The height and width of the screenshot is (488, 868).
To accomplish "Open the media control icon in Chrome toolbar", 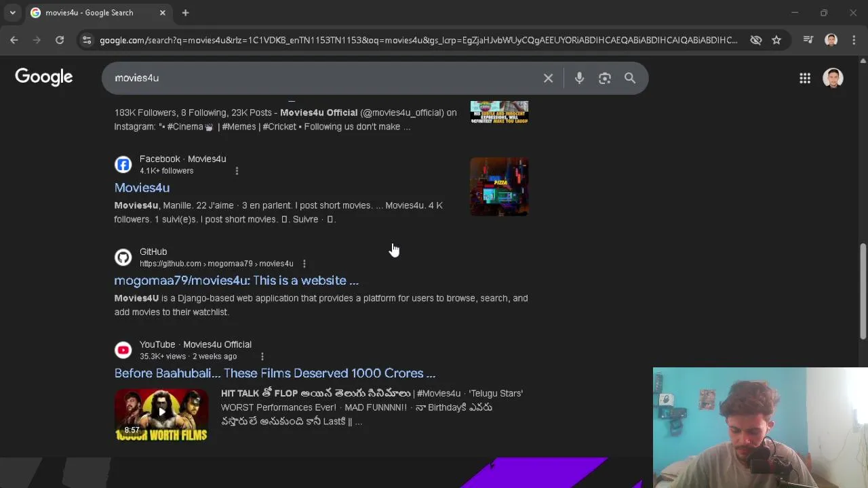I will 808,40.
